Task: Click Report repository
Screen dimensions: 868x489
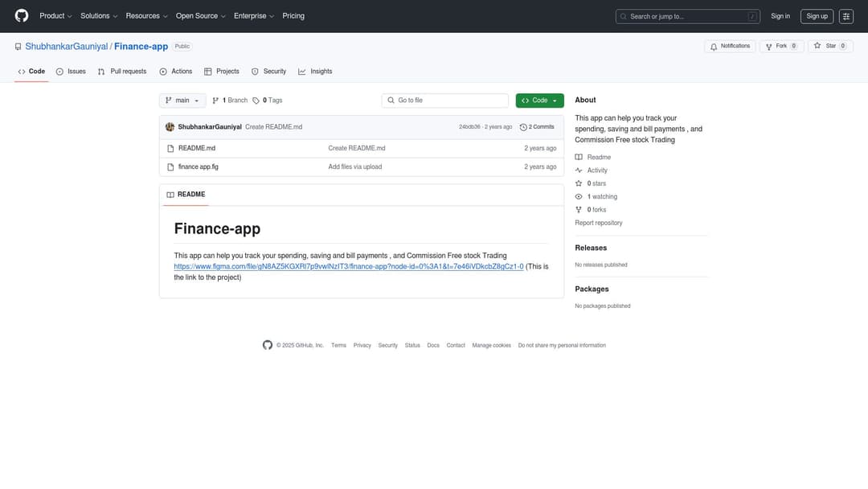Action: (599, 223)
